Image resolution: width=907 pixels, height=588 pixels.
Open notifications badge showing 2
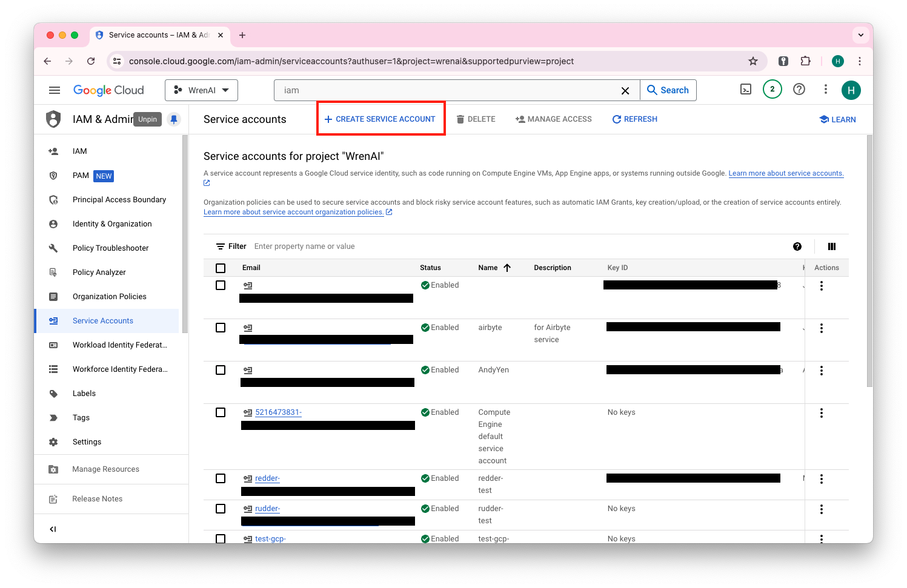[772, 89]
